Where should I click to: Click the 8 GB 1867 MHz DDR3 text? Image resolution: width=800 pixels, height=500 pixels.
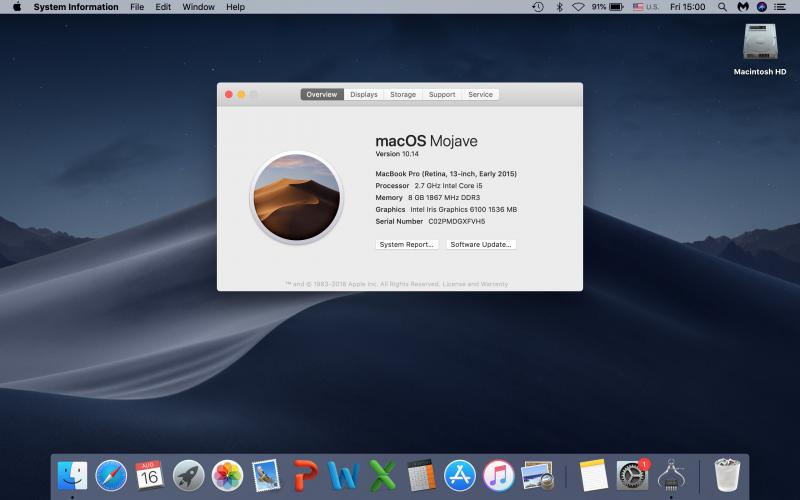[444, 197]
